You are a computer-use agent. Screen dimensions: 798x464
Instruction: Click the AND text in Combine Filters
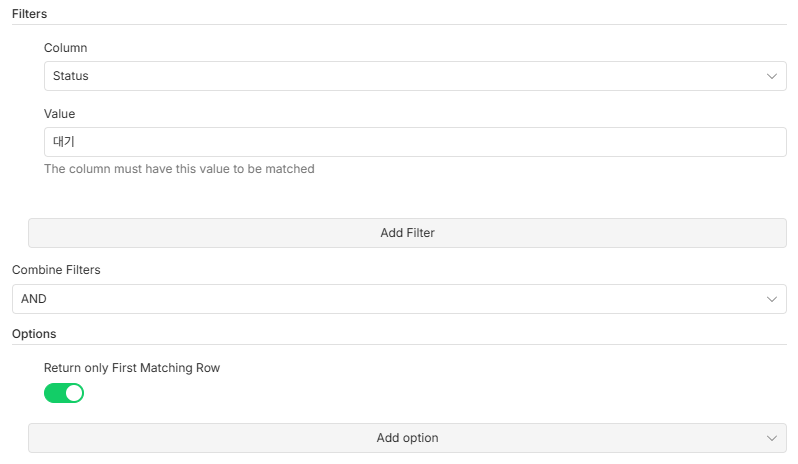(x=34, y=299)
